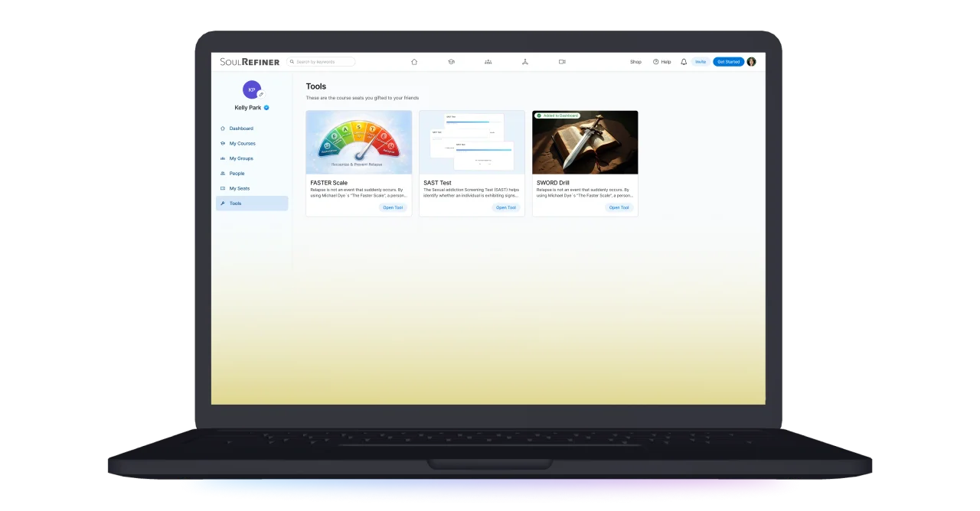Select Dashboard in the sidebar

pos(241,129)
